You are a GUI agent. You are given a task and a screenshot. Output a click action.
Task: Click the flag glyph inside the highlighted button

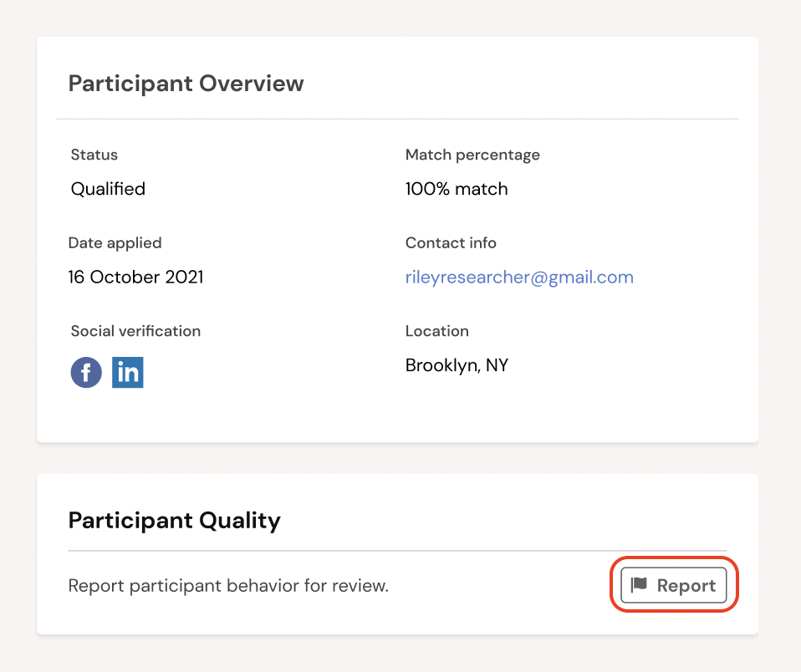640,584
